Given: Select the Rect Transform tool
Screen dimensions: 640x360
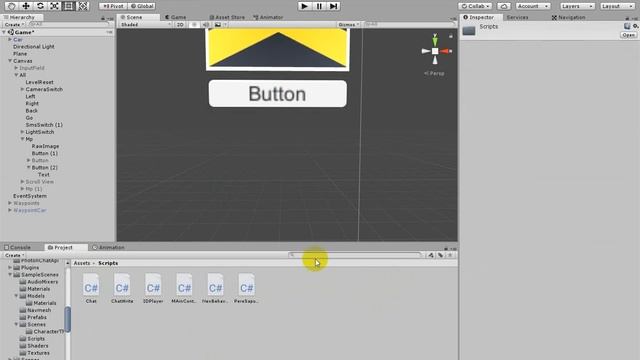Looking at the screenshot, I should tap(69, 6).
